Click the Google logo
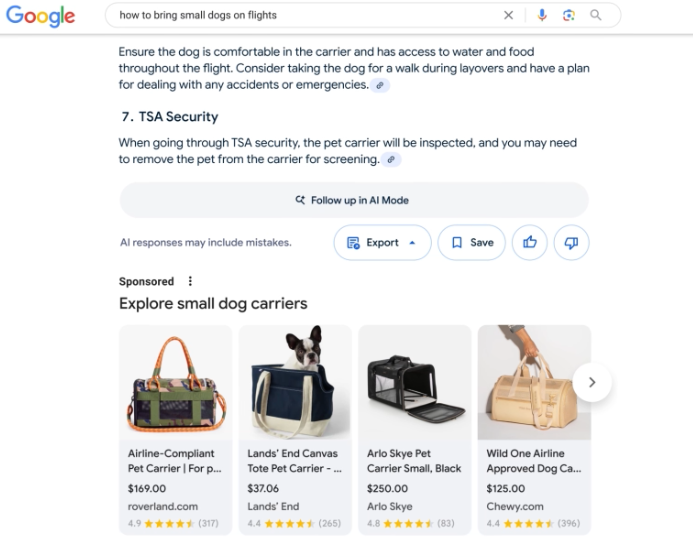 click(42, 16)
